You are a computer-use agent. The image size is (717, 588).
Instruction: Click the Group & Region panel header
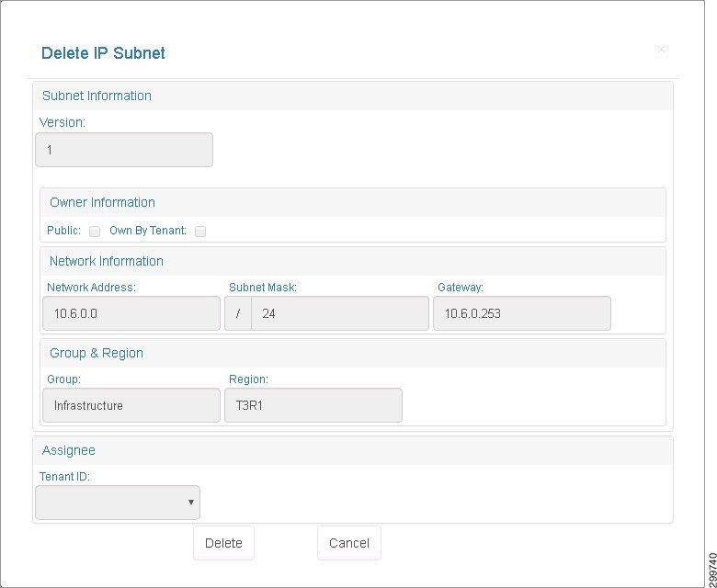pyautogui.click(x=353, y=353)
